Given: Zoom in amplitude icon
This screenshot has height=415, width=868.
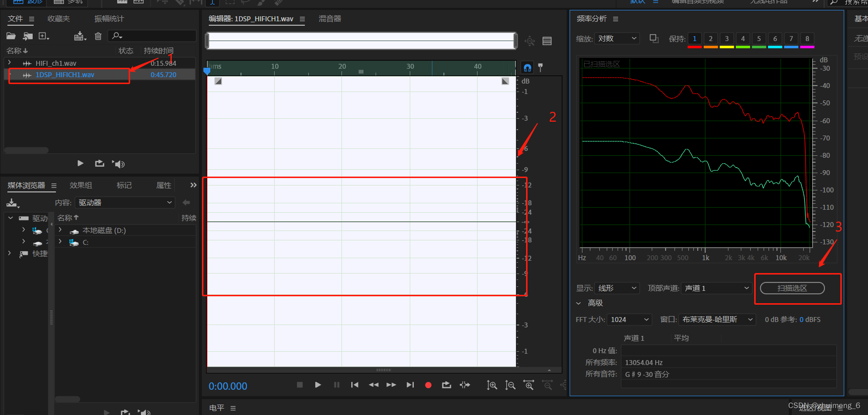Looking at the screenshot, I should click(492, 385).
